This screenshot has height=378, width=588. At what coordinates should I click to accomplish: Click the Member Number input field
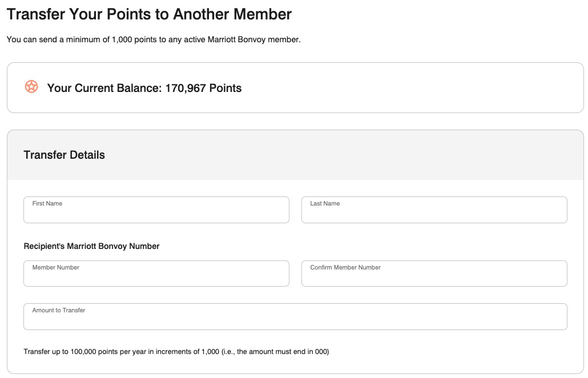pyautogui.click(x=156, y=274)
